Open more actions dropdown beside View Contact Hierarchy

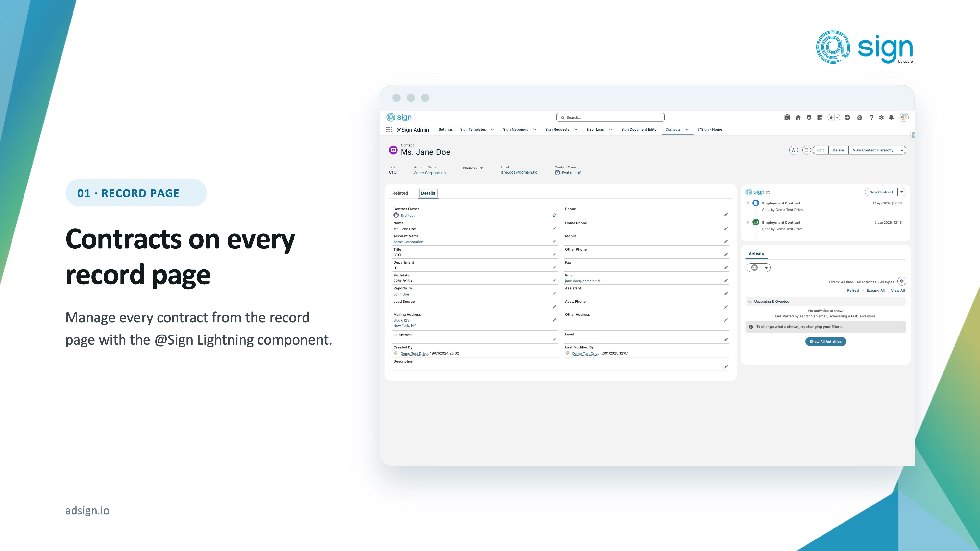902,150
